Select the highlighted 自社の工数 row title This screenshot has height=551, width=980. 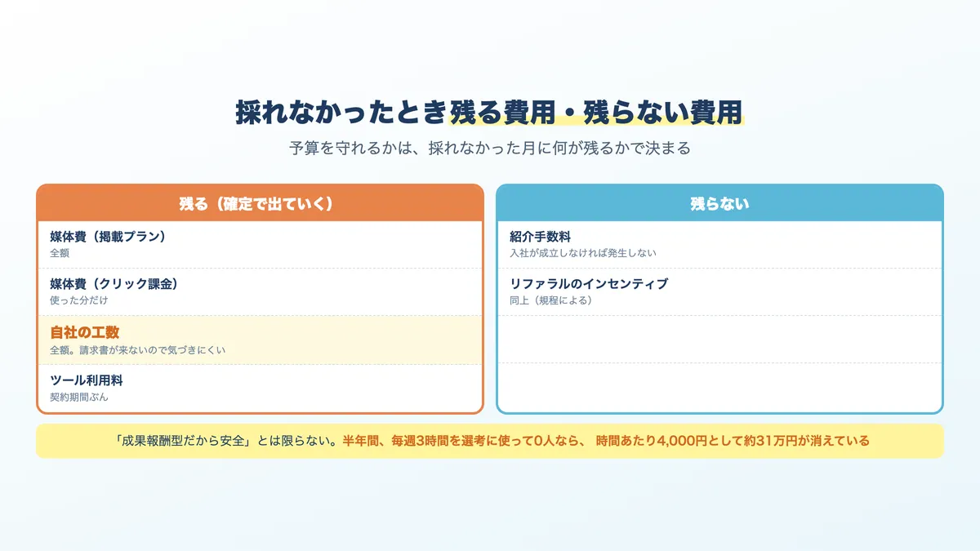coord(85,332)
